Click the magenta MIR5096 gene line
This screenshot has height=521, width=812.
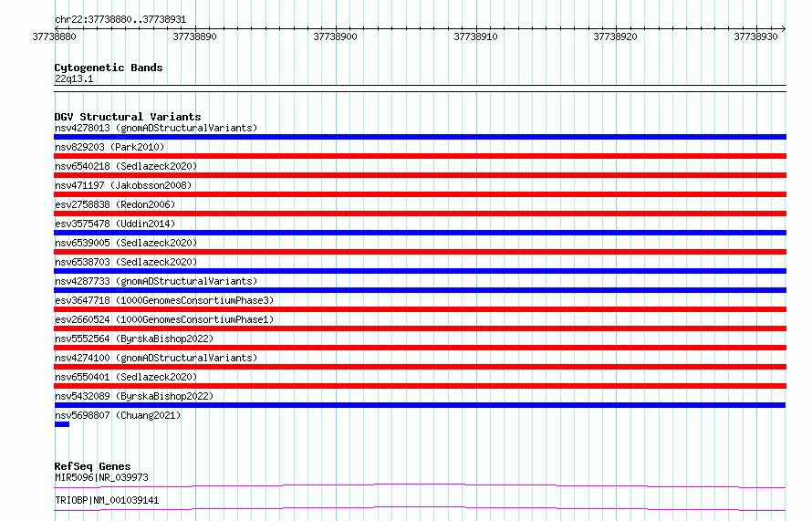(420, 485)
